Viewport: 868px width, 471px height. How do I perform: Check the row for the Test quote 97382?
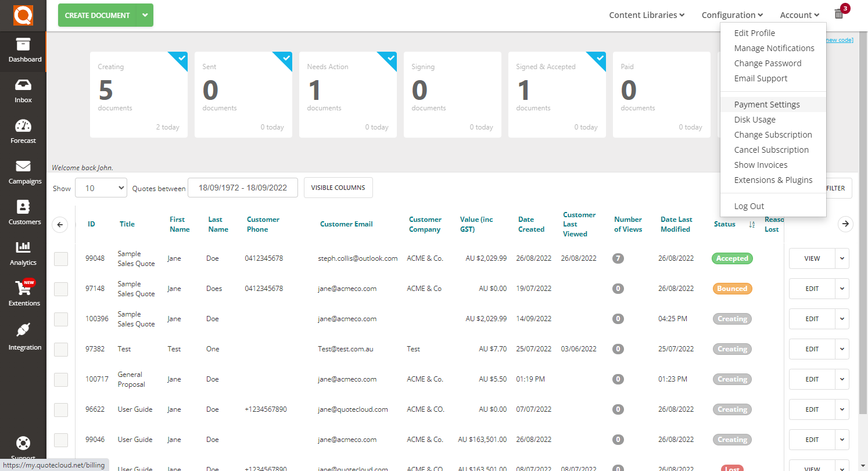coord(60,349)
